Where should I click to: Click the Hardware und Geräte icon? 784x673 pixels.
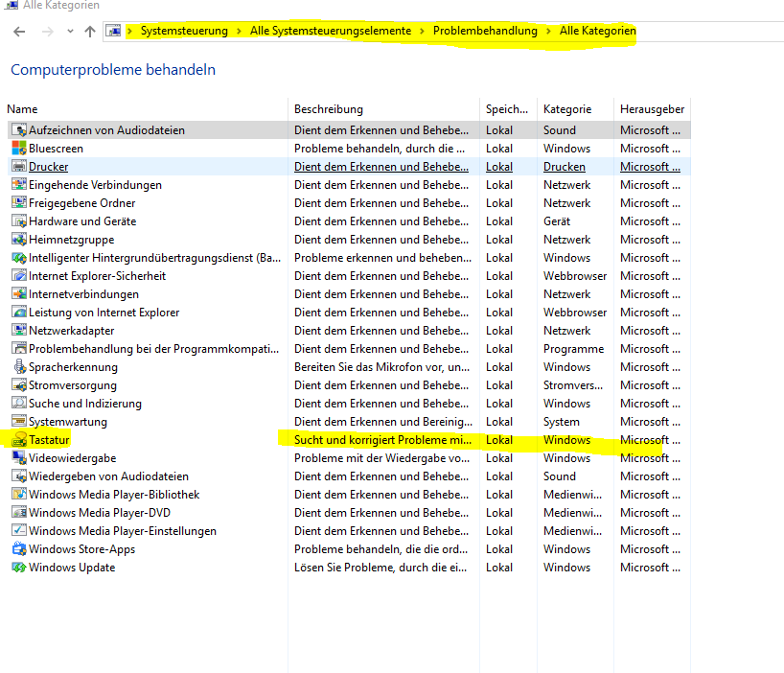[19, 221]
